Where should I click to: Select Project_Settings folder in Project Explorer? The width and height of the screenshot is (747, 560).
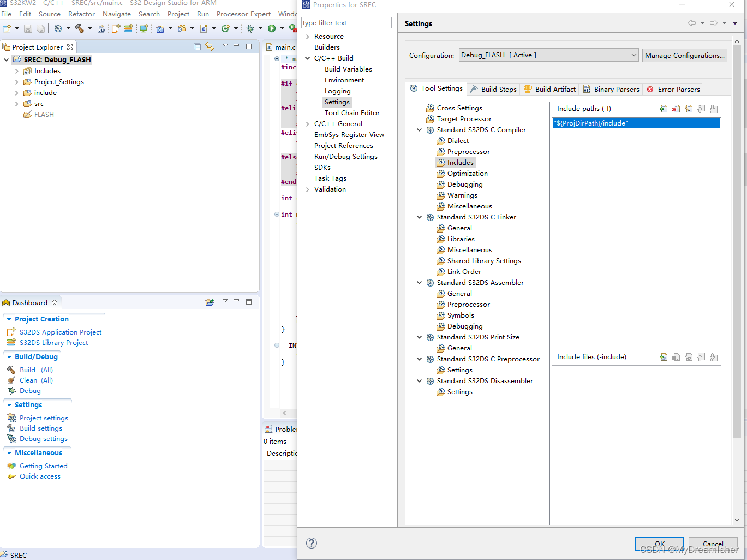(x=59, y=82)
